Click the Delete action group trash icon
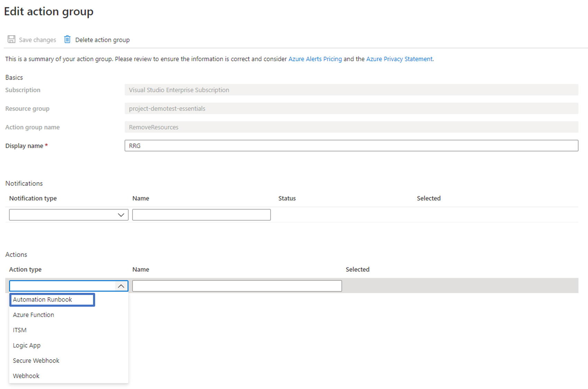Screen dimensions: 588x389 click(67, 39)
